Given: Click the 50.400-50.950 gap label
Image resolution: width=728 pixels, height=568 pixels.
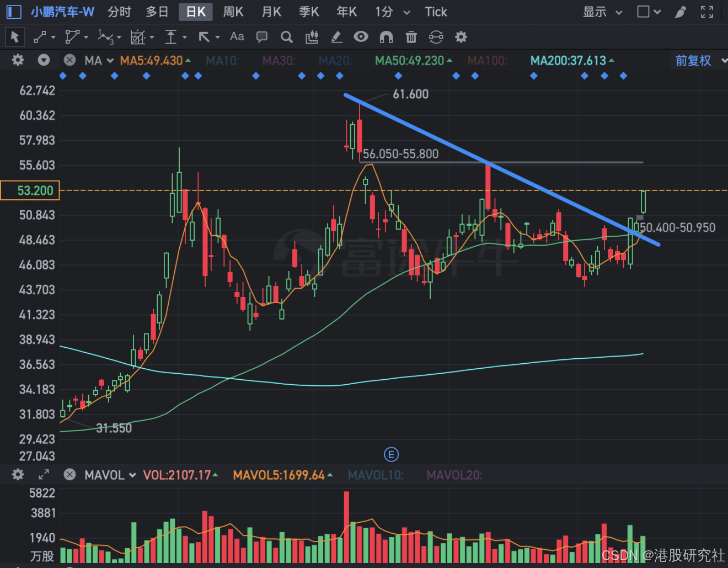Looking at the screenshot, I should [x=677, y=227].
